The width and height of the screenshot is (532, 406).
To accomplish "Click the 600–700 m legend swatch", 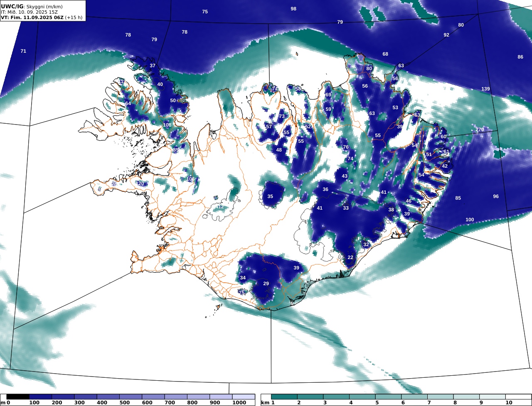I will tap(153, 397).
